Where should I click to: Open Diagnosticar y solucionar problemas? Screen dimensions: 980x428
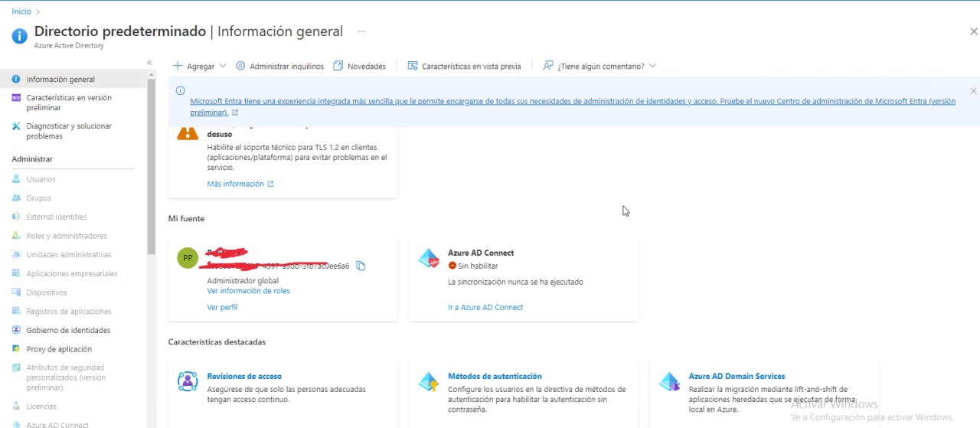click(x=73, y=131)
